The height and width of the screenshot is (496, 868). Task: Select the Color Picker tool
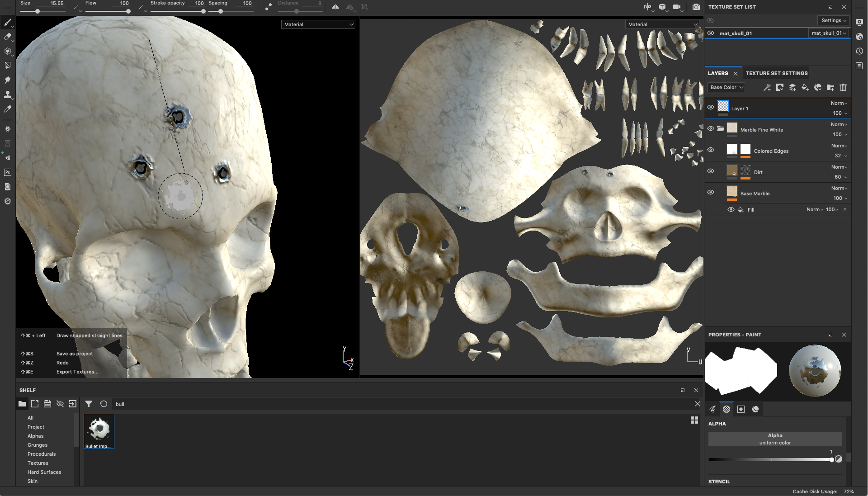7,108
